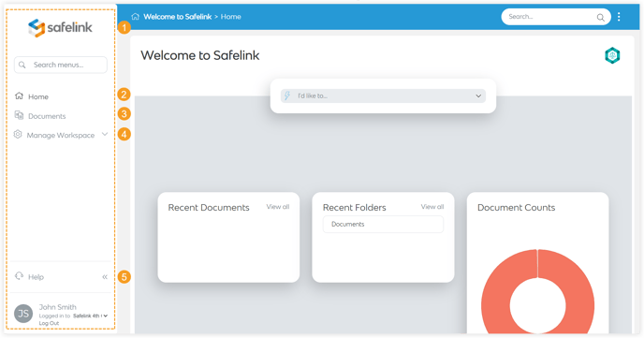Click the I'd like to dropdown arrow
644x338 pixels.
click(x=478, y=96)
